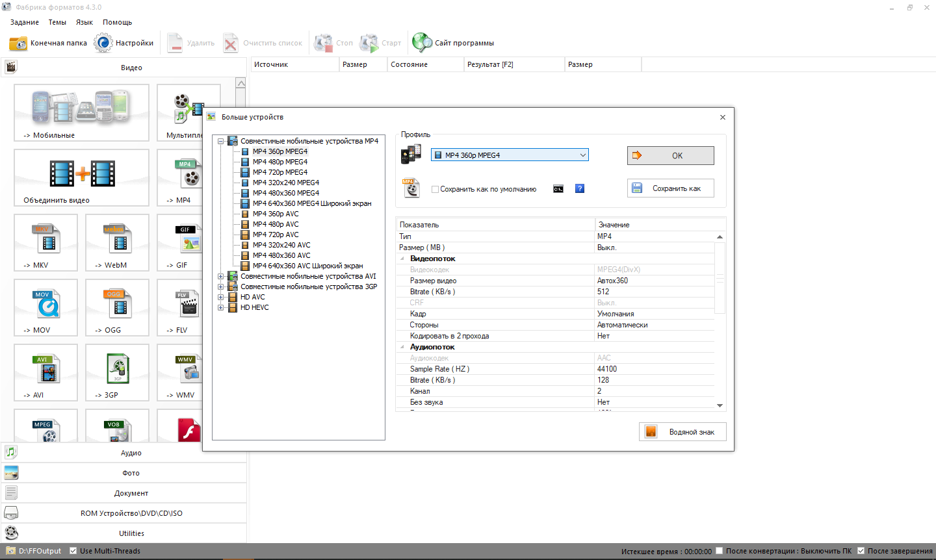Click the Водяной знак button
The height and width of the screenshot is (560, 936).
[682, 432]
